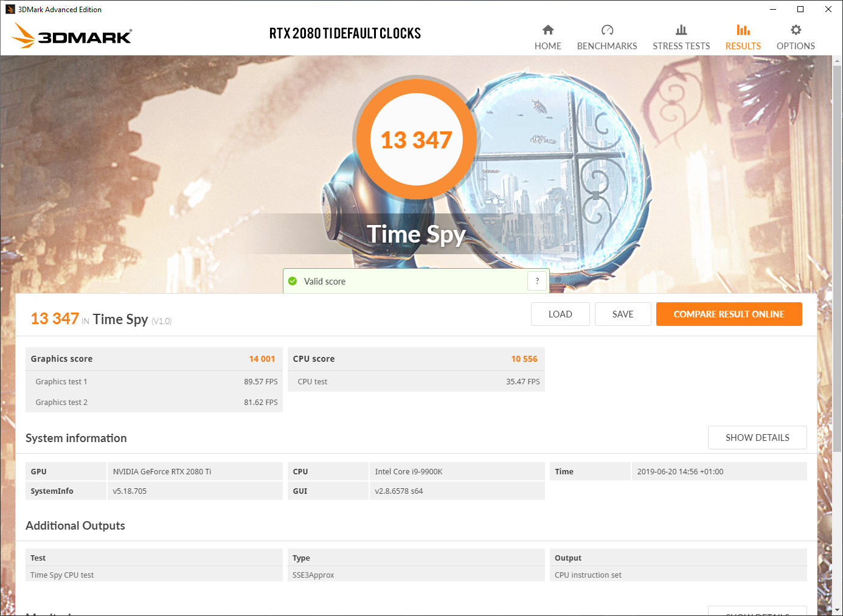Click the scrollbar up arrow
The image size is (843, 616).
[x=837, y=61]
